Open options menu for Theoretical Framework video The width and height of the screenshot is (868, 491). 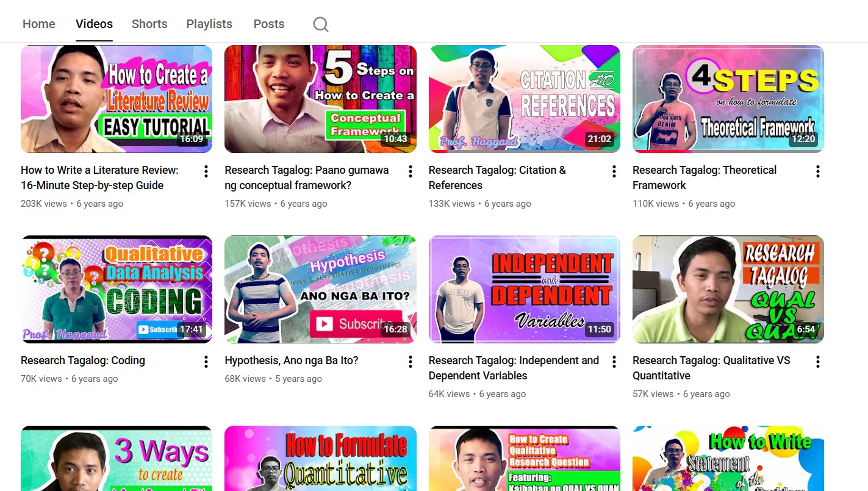point(818,171)
